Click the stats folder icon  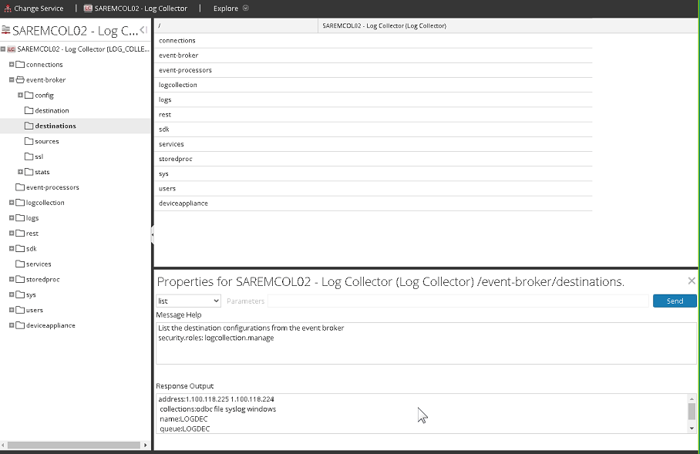pyautogui.click(x=29, y=172)
